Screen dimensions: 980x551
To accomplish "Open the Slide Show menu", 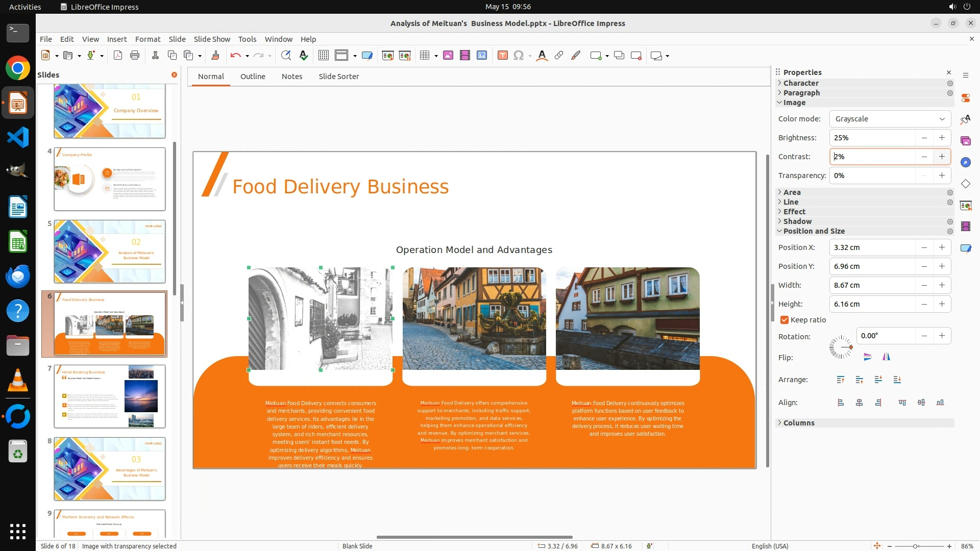I will click(212, 39).
